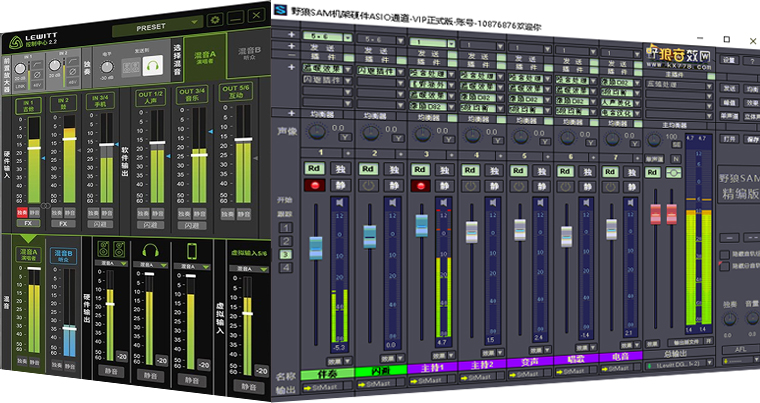
Task: Check the first hide-track checkbox at right
Action: pos(724,255)
